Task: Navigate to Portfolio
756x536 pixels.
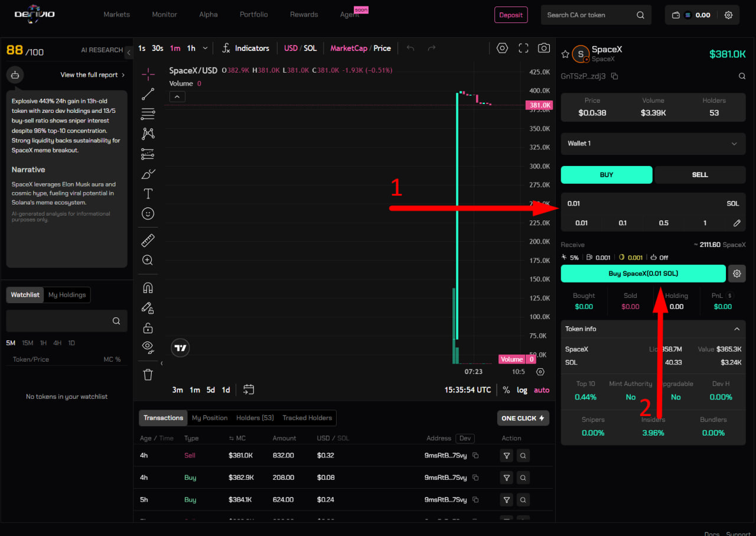Action: pos(254,15)
